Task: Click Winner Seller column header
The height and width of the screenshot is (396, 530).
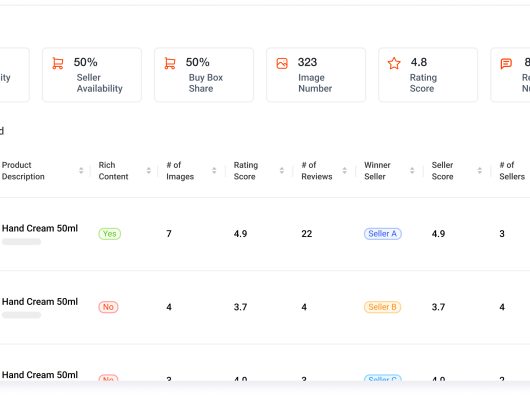Action: 377,171
